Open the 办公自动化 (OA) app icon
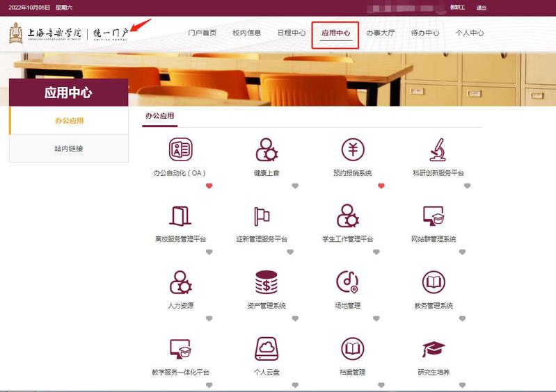This screenshot has width=556, height=392. tap(180, 149)
